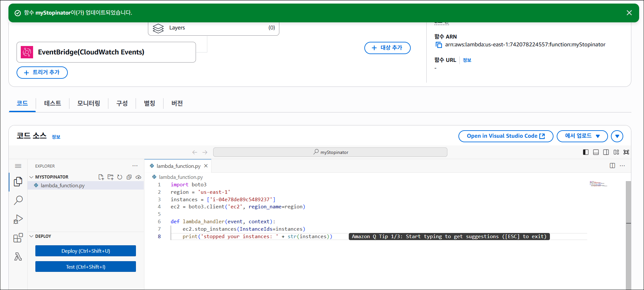Viewport: 644px width, 290px height.
Task: Click the Collapse Folders icon
Action: coord(129,177)
